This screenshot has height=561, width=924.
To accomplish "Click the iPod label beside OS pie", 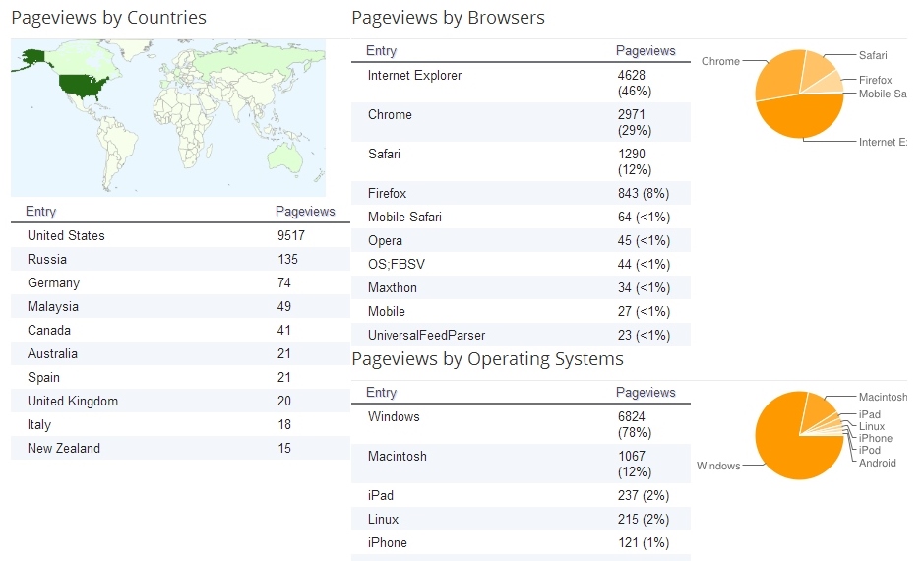I will tap(870, 450).
